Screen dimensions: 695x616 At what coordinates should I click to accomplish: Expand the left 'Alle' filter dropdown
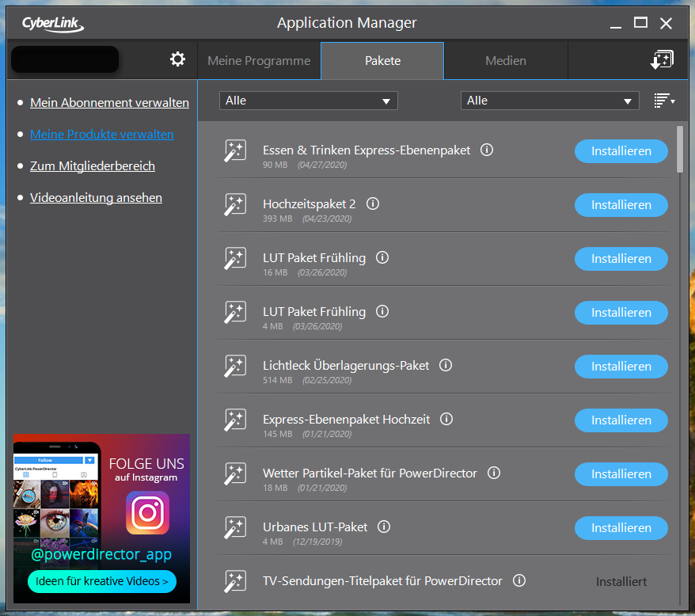click(x=308, y=101)
